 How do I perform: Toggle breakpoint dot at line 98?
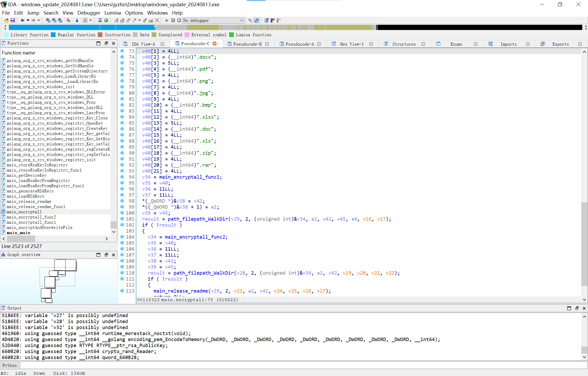tap(122, 201)
